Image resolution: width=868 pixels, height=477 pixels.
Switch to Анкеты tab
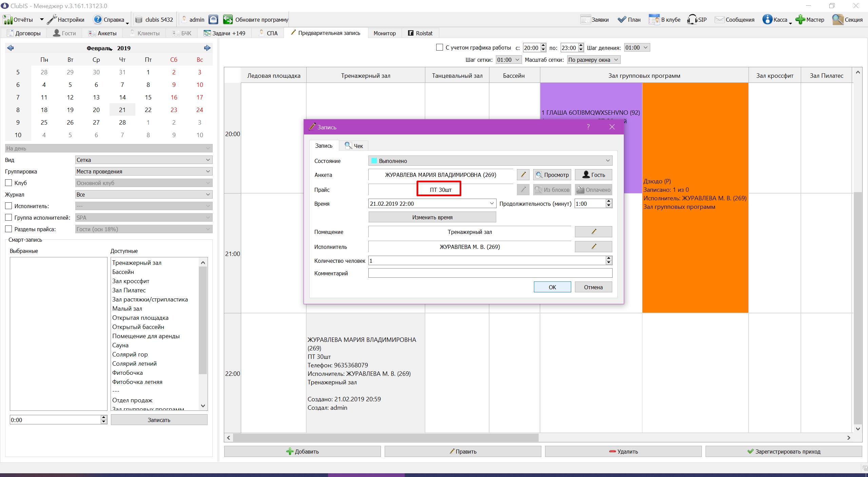(x=103, y=33)
